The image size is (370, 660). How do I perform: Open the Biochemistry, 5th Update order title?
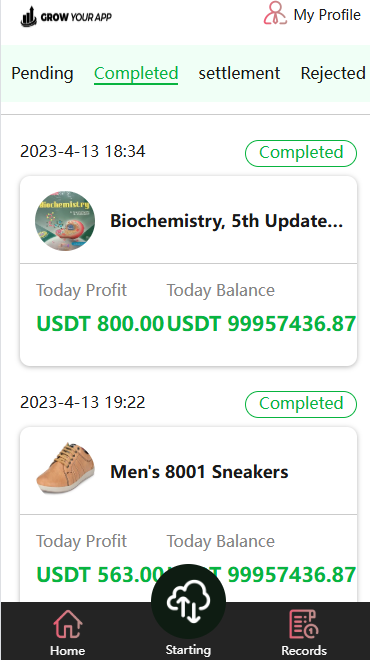(x=226, y=221)
